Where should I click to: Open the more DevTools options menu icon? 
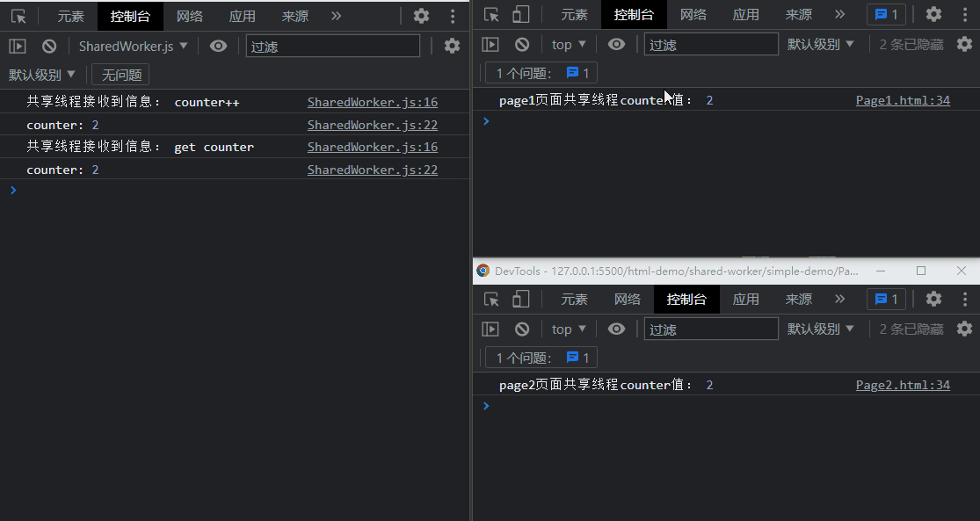pyautogui.click(x=453, y=15)
